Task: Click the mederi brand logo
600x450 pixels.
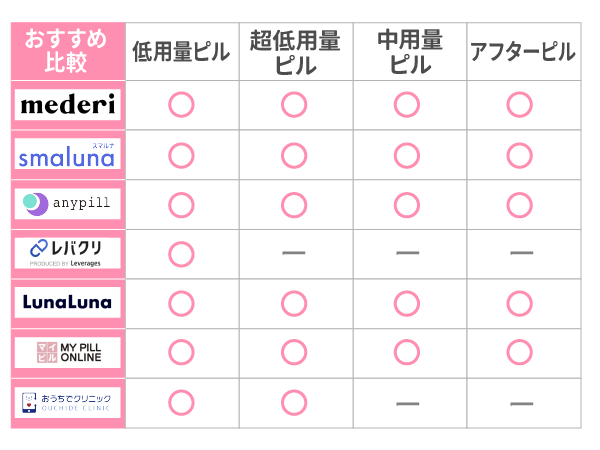Action: pyautogui.click(x=68, y=104)
